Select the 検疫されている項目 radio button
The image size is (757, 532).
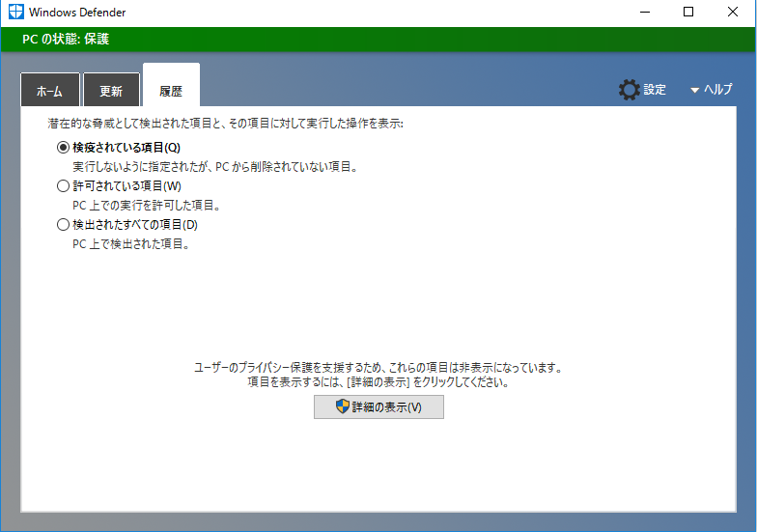tap(64, 148)
